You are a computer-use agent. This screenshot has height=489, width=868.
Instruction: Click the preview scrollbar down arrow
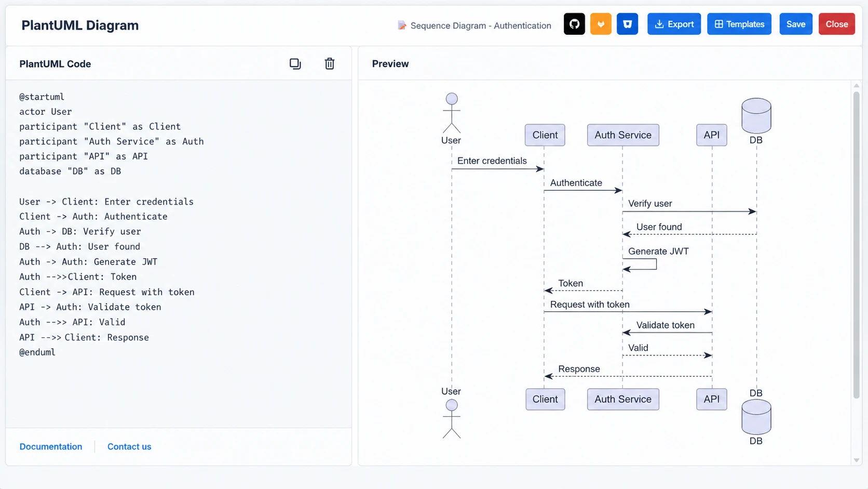[857, 460]
